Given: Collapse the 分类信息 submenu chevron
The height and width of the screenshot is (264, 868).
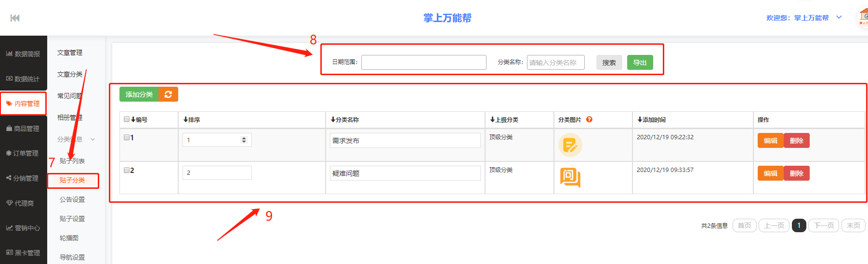Looking at the screenshot, I should pos(92,139).
